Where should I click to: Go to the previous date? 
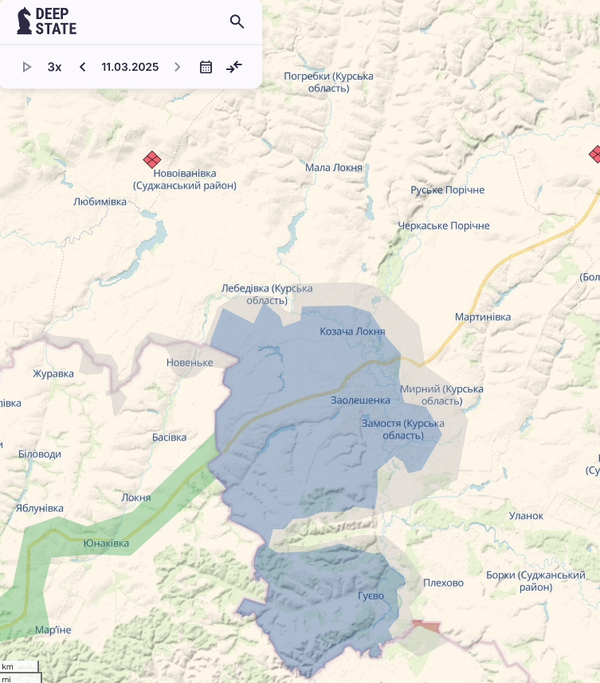tap(82, 67)
